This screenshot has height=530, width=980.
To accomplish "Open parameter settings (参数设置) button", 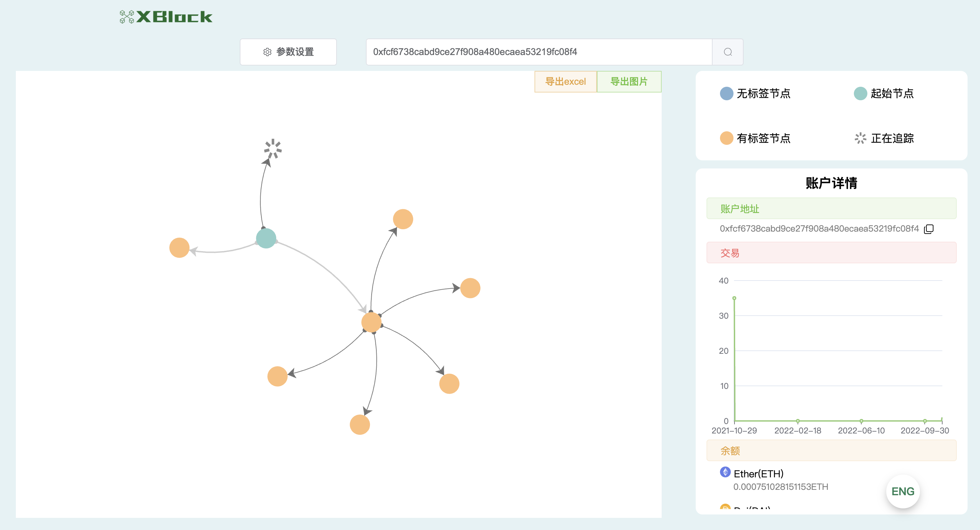I will 288,52.
